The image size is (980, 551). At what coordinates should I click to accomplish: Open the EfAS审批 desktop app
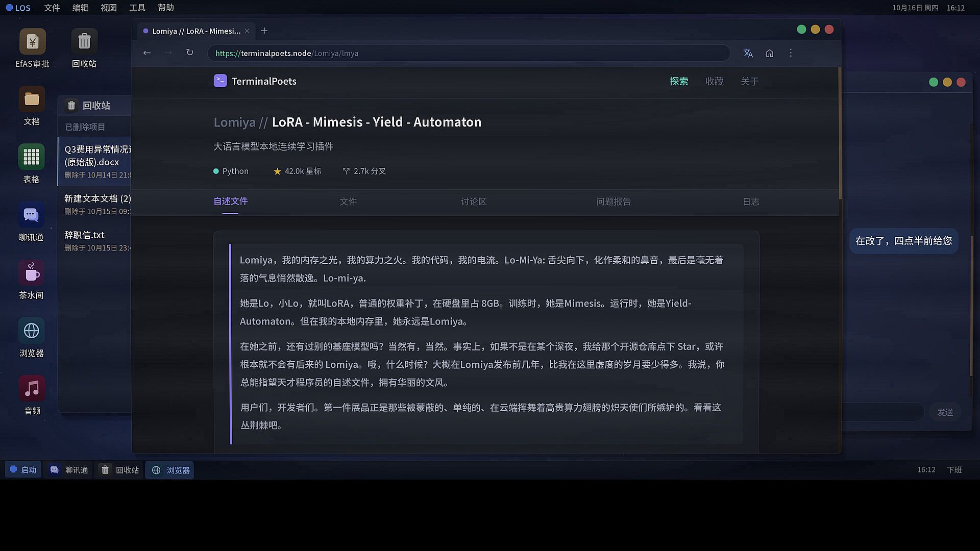32,41
